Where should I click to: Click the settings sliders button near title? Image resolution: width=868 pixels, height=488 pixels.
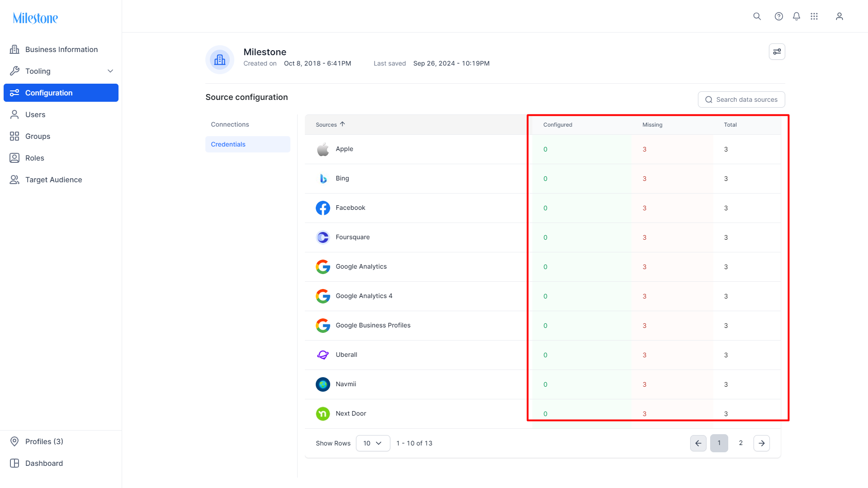[777, 52]
